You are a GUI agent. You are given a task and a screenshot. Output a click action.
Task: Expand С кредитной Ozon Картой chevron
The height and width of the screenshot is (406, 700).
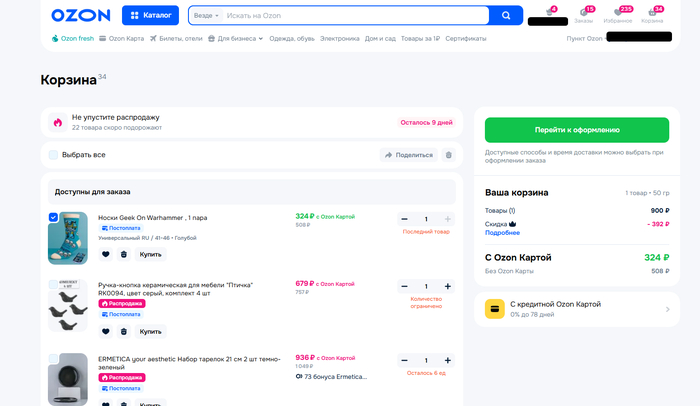[667, 309]
